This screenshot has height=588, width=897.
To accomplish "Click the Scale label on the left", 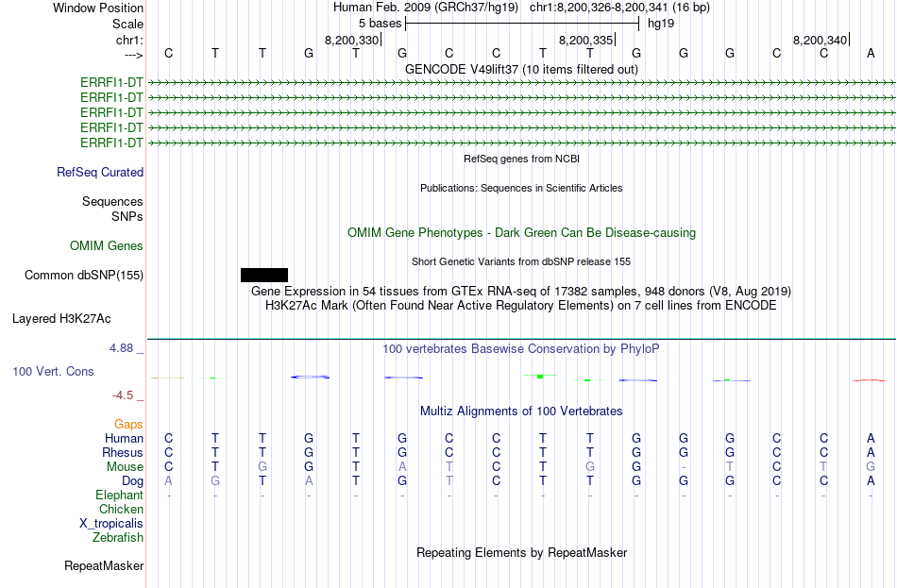I will pyautogui.click(x=128, y=24).
